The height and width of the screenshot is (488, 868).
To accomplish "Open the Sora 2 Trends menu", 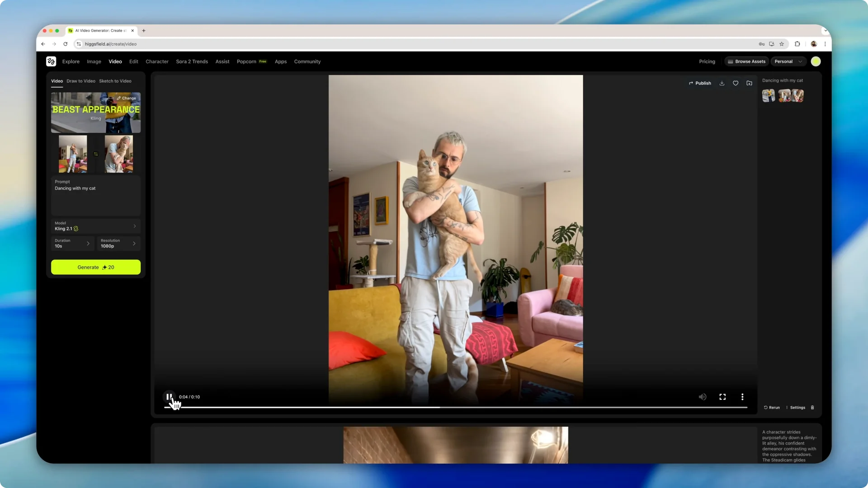I will [192, 61].
